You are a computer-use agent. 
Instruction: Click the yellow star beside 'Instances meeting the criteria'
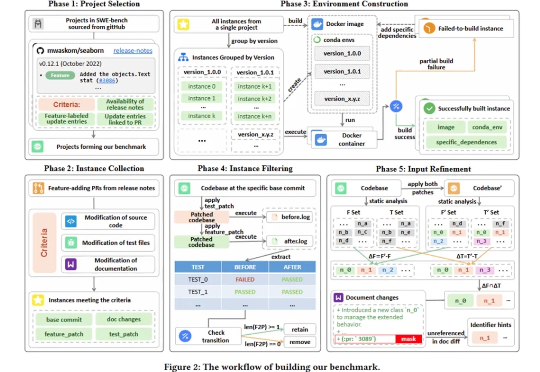pyautogui.click(x=38, y=300)
